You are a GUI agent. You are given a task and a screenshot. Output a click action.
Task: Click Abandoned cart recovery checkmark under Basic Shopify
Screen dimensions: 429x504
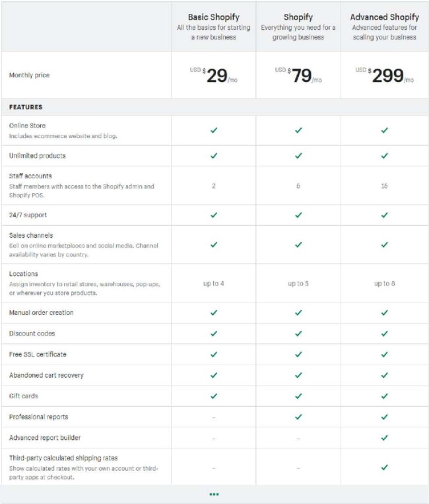point(213,375)
